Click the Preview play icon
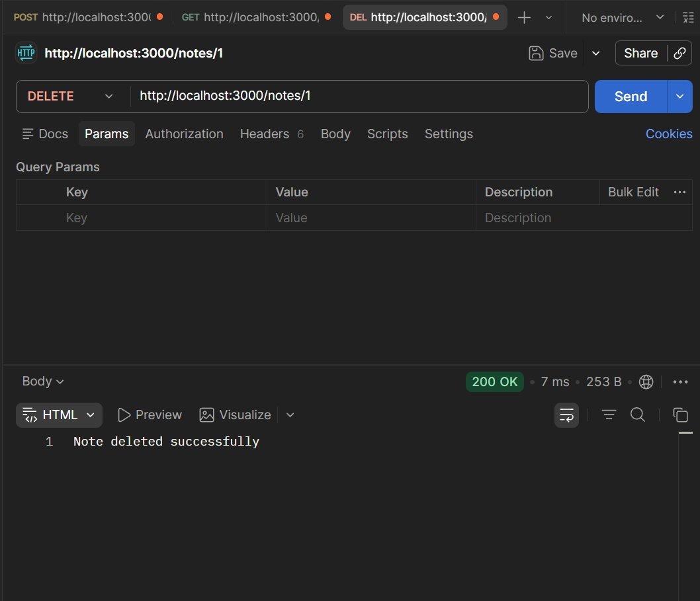 coord(124,415)
